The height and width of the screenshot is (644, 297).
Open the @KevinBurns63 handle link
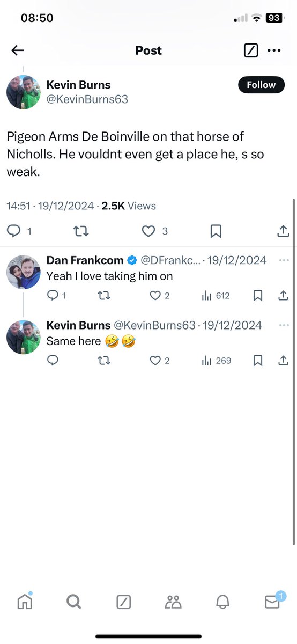click(87, 99)
